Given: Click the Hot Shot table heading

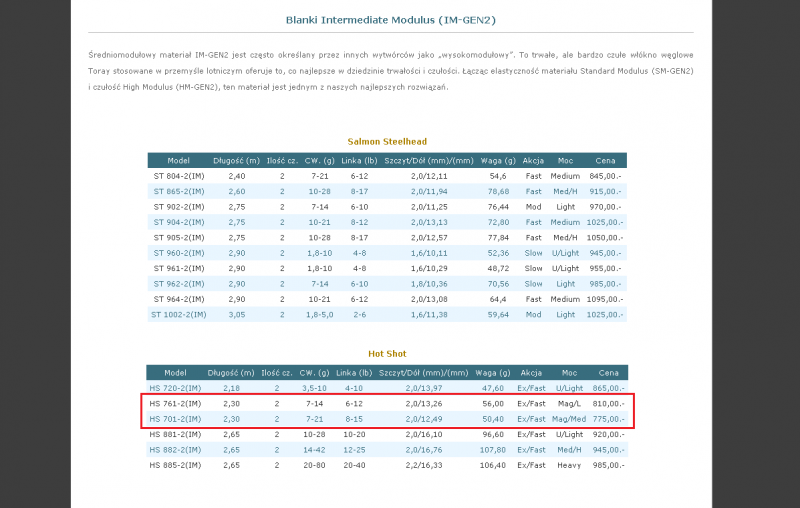Looking at the screenshot, I should point(386,354).
